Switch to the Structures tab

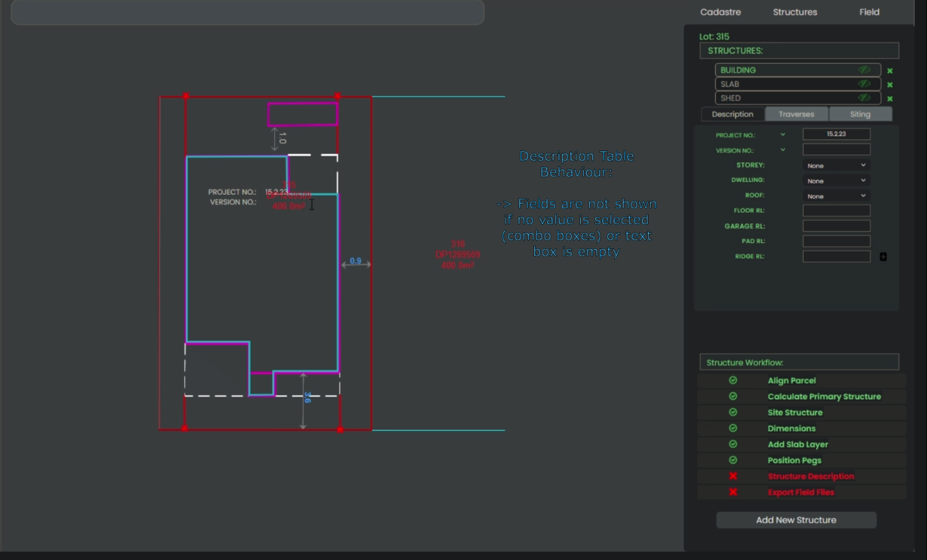click(795, 12)
